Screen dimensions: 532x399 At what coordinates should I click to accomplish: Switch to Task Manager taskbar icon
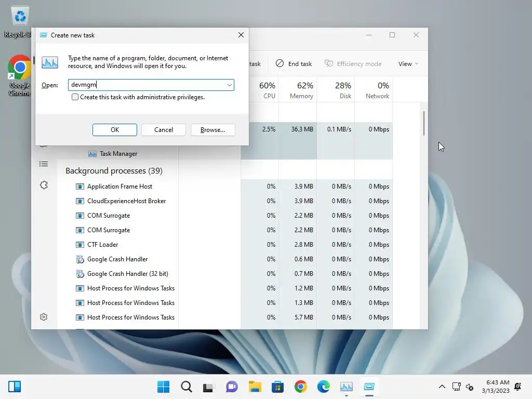347,387
